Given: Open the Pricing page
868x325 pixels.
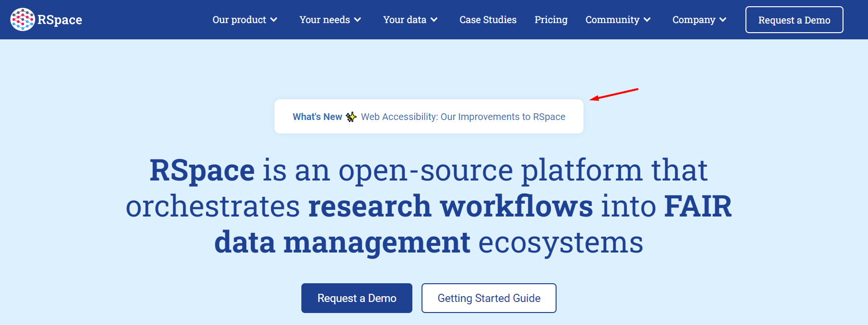Looking at the screenshot, I should (551, 20).
